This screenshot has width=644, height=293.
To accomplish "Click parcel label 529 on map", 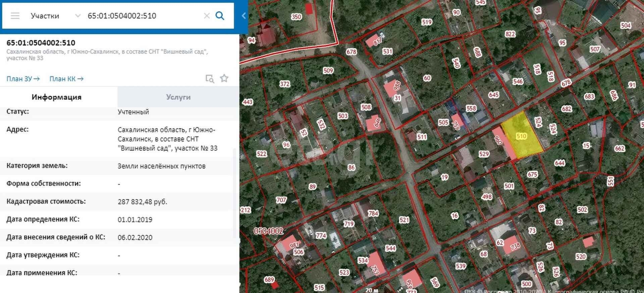I will [x=484, y=154].
